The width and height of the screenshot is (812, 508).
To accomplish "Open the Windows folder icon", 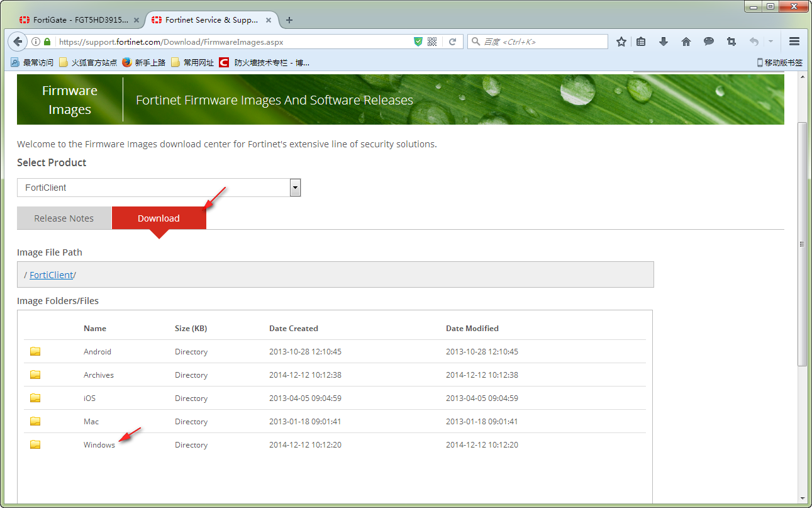I will pos(35,444).
